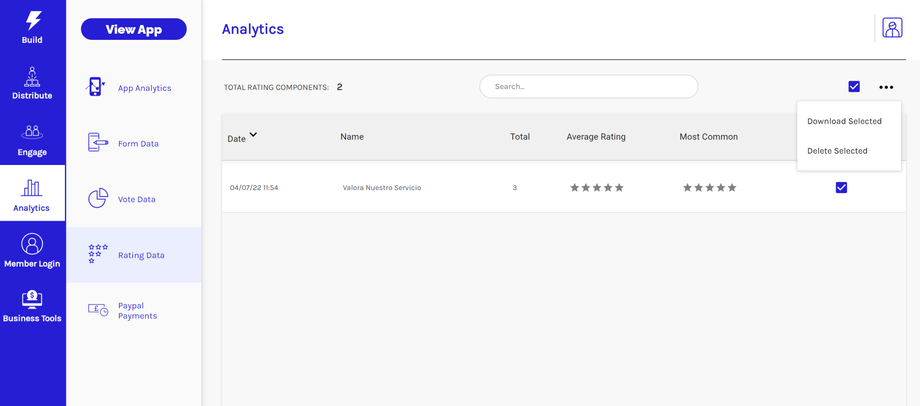Toggle the select-all checkbox in toolbar

point(854,87)
